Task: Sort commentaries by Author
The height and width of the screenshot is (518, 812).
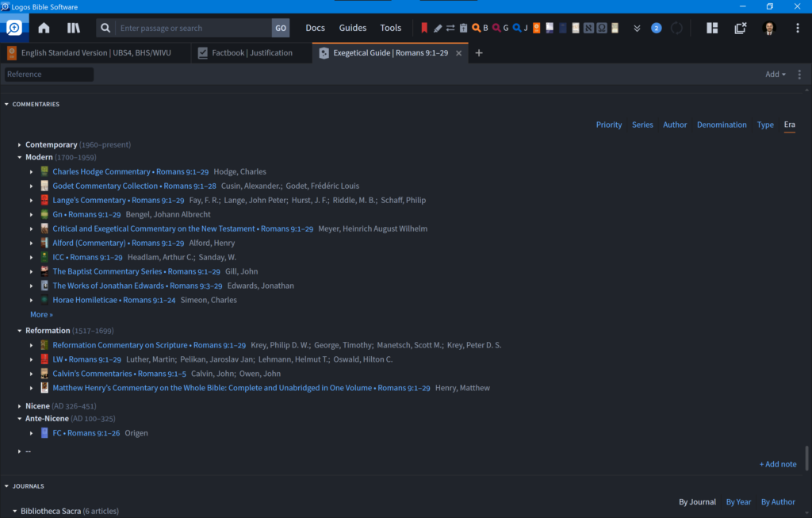Action: (x=675, y=125)
